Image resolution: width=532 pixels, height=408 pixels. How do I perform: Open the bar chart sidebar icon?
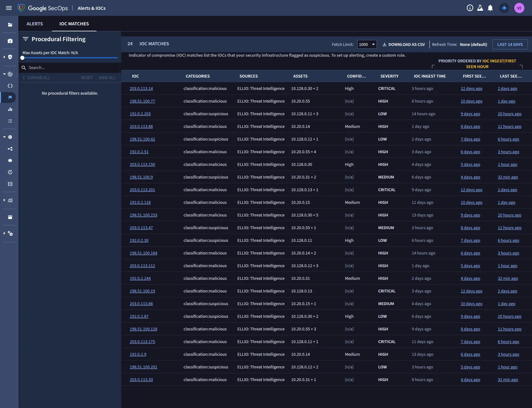coord(10,109)
